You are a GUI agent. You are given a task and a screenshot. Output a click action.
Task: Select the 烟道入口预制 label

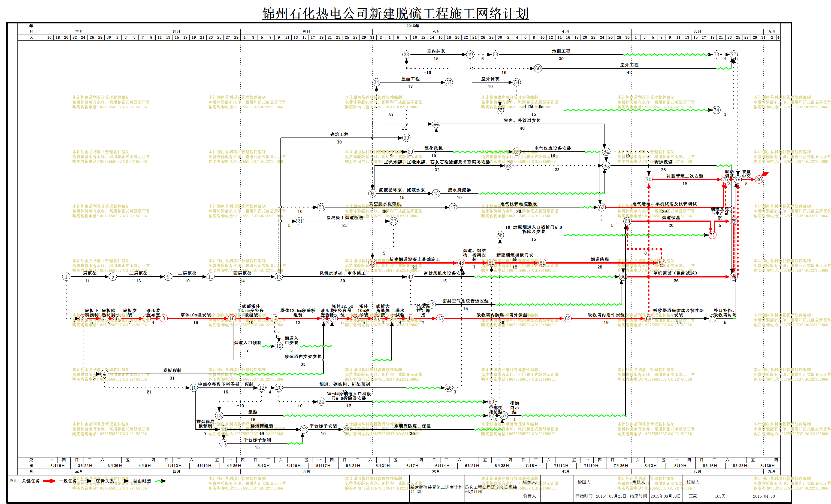(247, 342)
